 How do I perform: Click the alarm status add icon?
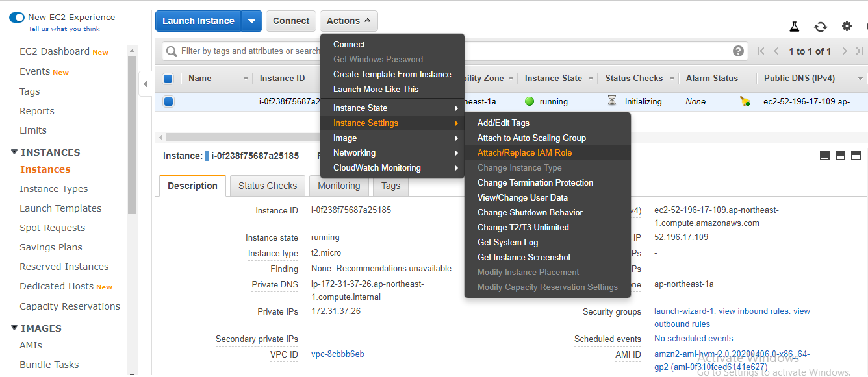pos(745,102)
